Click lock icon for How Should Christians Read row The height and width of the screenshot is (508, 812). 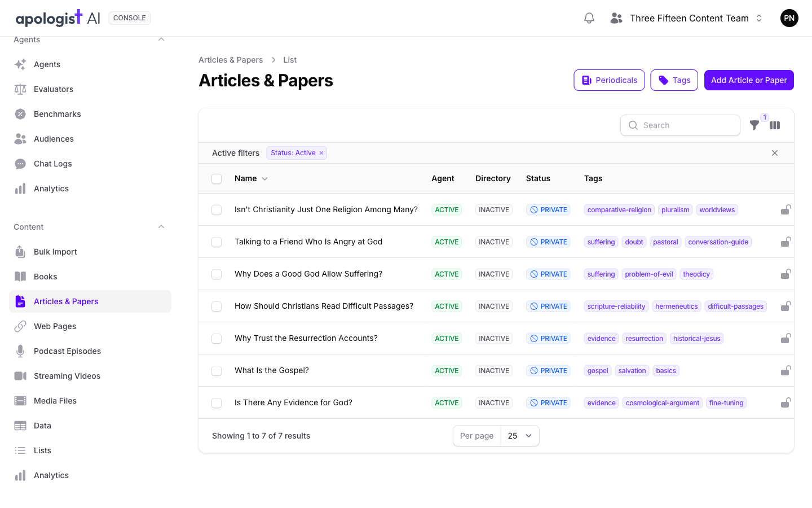(785, 306)
